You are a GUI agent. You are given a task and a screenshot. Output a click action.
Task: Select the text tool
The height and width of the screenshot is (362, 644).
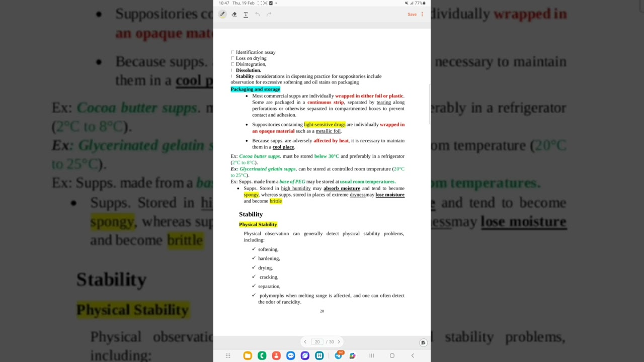coord(246,15)
